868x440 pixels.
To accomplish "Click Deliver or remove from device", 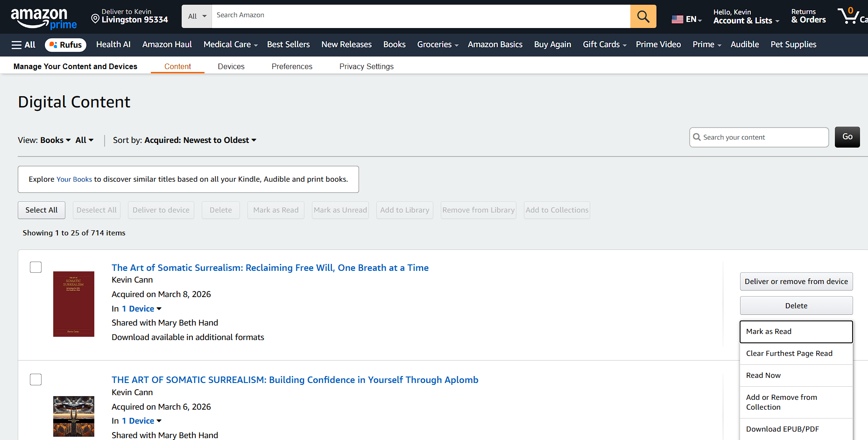I will 796,281.
